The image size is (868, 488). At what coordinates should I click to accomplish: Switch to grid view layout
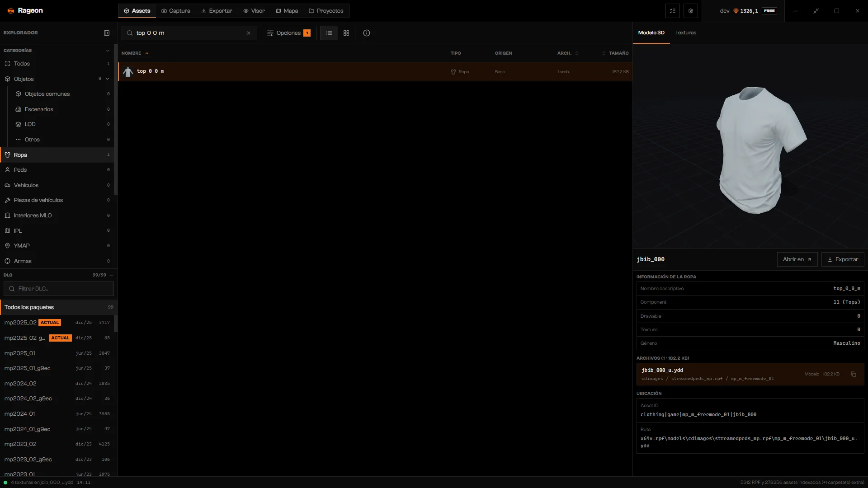(x=346, y=33)
